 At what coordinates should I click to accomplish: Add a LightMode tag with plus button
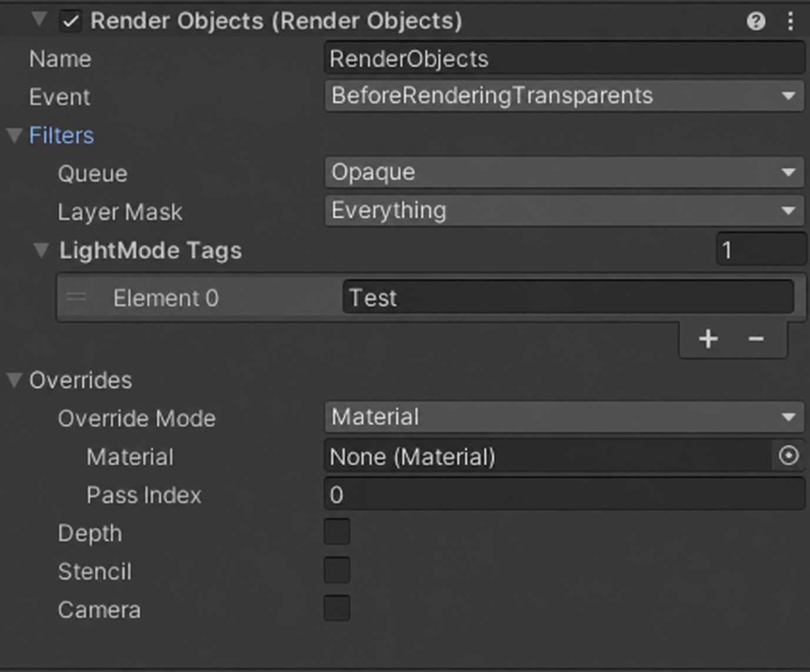click(708, 339)
